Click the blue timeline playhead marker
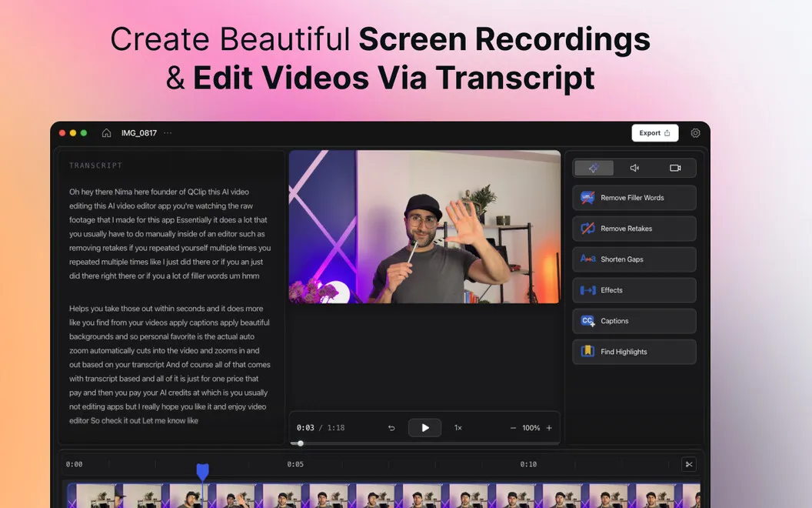812x508 pixels. [202, 472]
